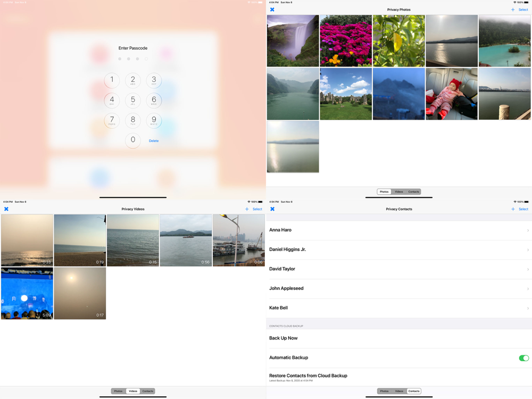Viewport: 532px width, 399px height.
Task: Play the 0:06 harbor ships video
Action: [238, 240]
